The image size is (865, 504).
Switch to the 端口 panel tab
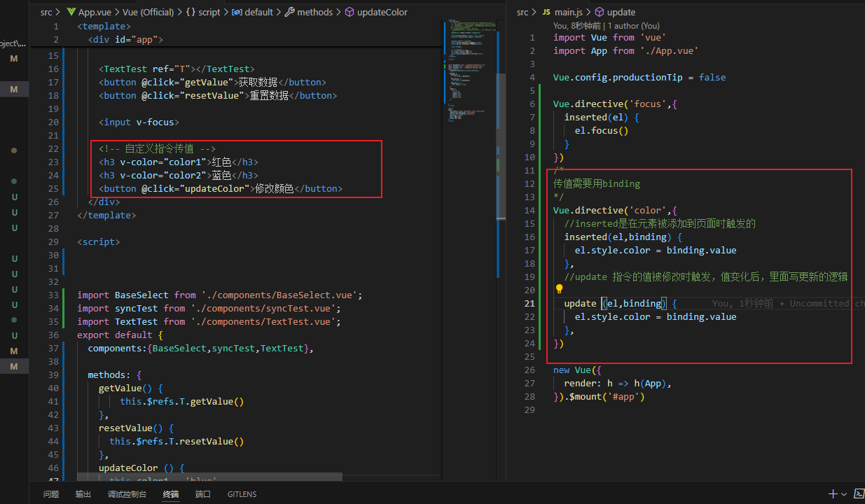pos(203,494)
